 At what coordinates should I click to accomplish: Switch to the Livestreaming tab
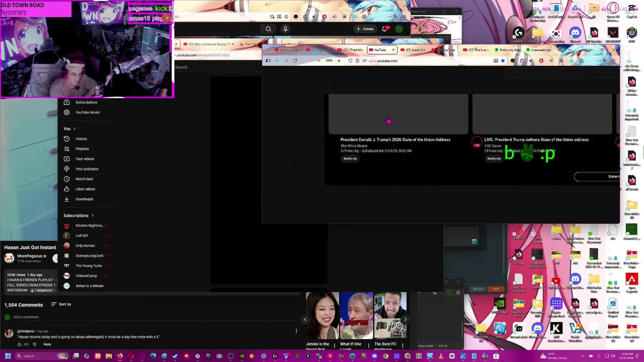click(539, 50)
